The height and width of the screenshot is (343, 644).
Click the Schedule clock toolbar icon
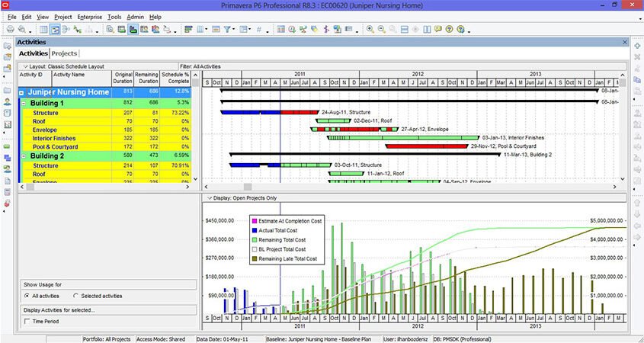click(292, 29)
